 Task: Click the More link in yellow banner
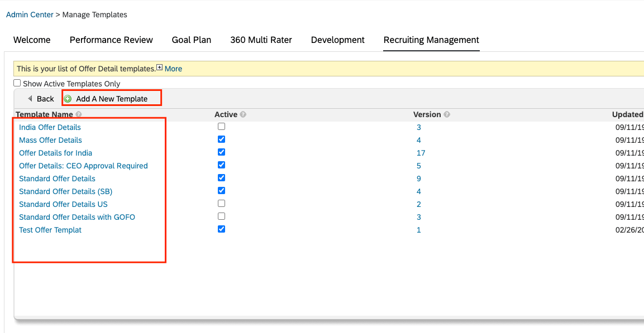pos(173,69)
